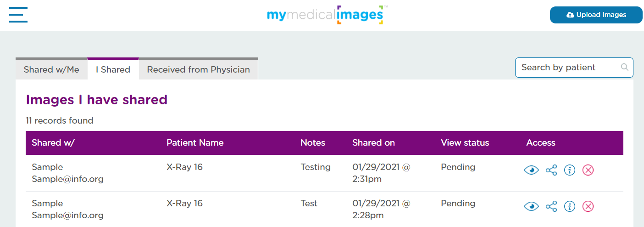Click share icon for Testing note row
Viewport: 644px width, 227px height.
[551, 170]
